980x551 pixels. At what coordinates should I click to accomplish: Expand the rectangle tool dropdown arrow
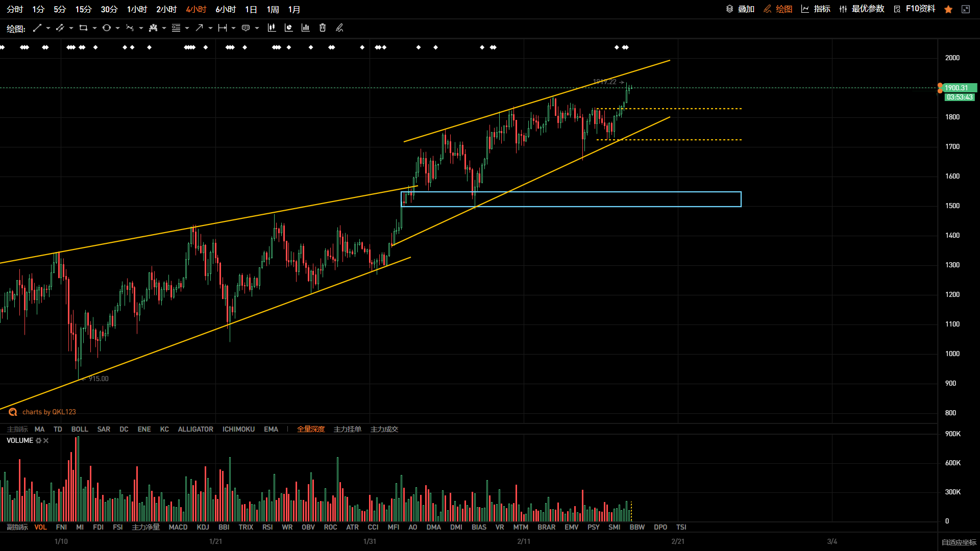94,28
